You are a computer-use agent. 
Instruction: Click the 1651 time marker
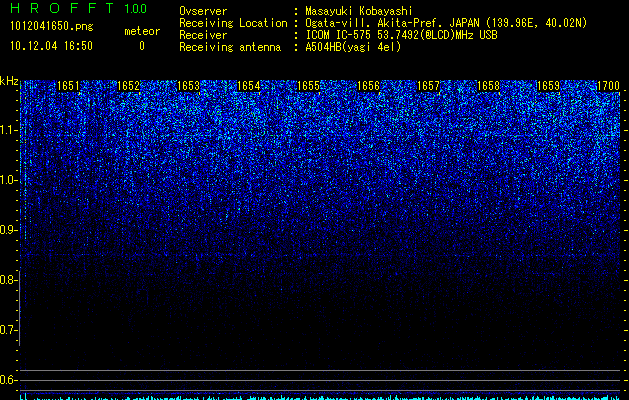pos(68,86)
